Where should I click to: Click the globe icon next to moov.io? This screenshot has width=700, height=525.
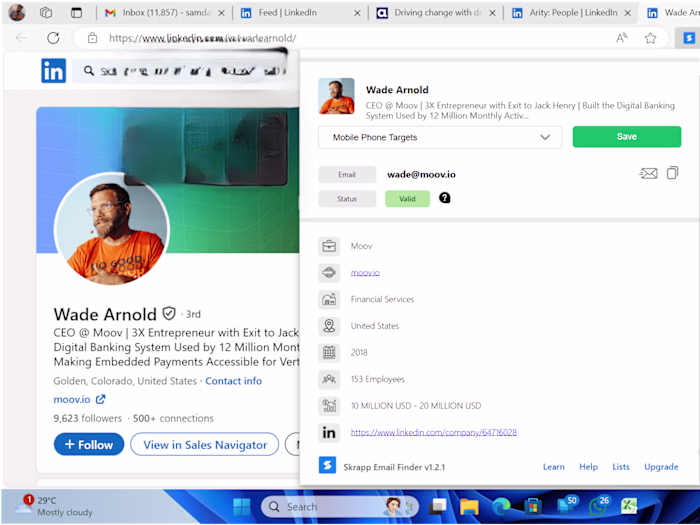pos(329,272)
